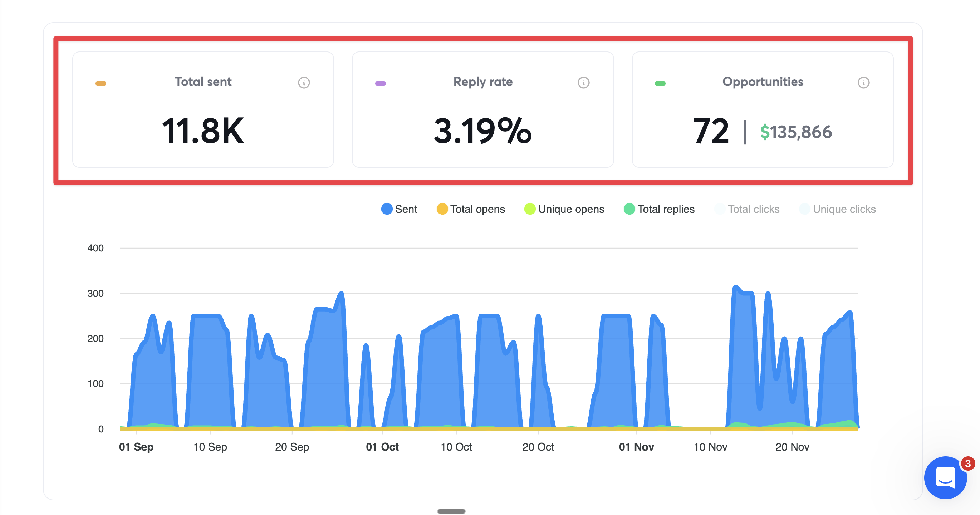Click the drag handle at the bottom
Viewport: 980px width, 515px height.
(452, 511)
